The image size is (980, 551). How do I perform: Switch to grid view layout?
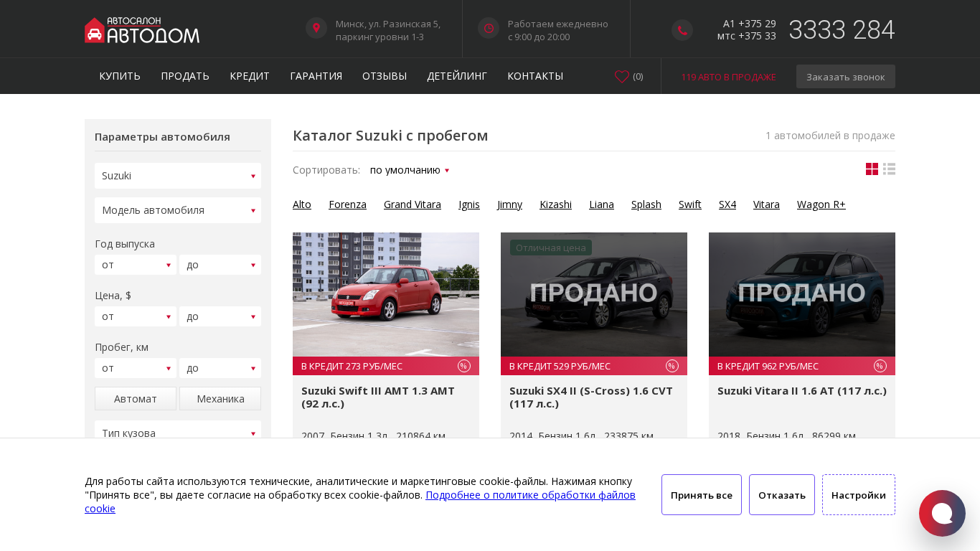(872, 169)
